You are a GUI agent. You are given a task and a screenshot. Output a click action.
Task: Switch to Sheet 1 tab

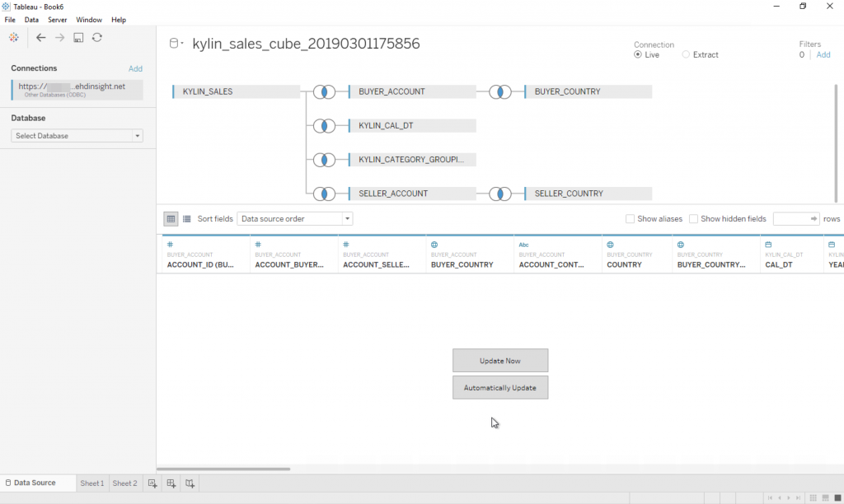pos(91,483)
